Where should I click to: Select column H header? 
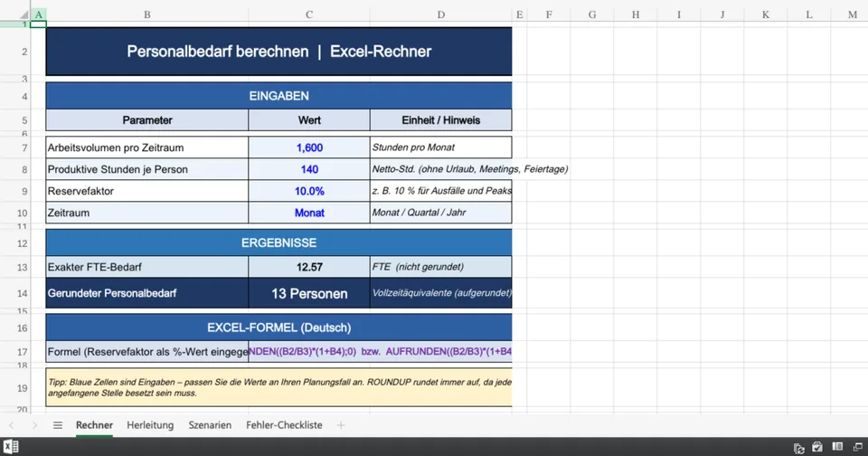pos(635,15)
